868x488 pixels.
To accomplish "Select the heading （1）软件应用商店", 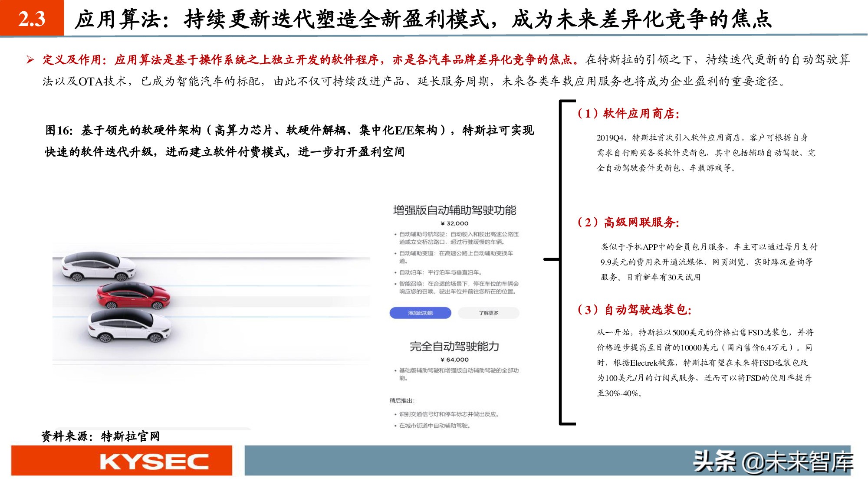I will pyautogui.click(x=627, y=114).
